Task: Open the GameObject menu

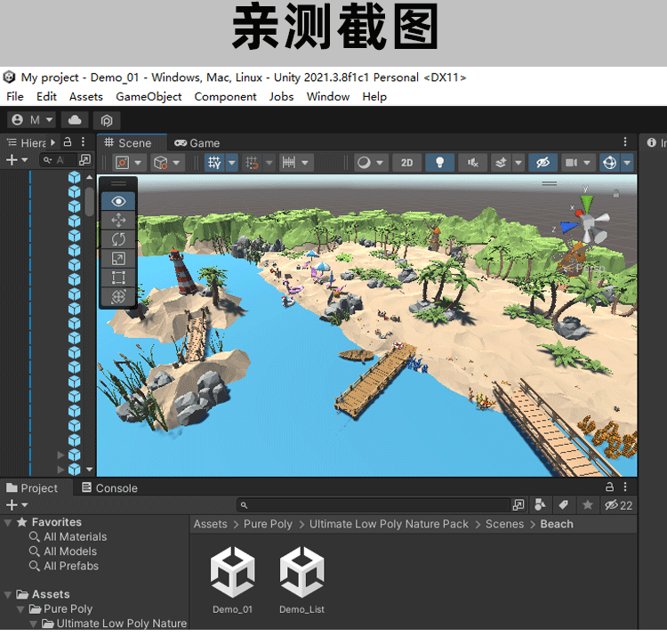Action: 149,97
